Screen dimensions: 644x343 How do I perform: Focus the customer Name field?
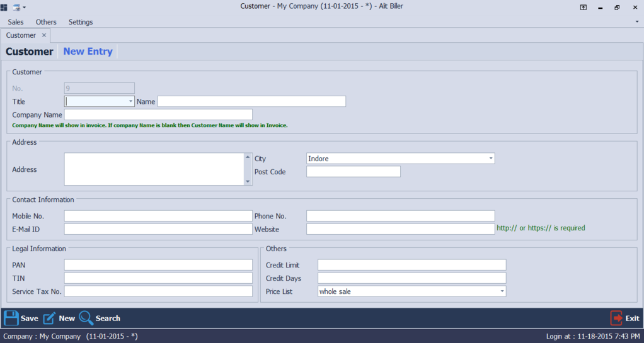click(x=252, y=101)
